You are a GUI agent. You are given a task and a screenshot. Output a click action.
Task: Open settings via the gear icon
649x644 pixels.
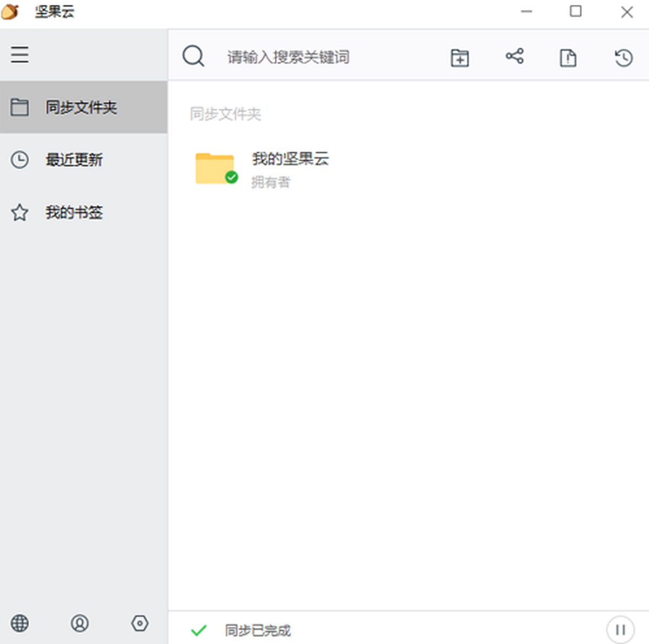(x=140, y=623)
